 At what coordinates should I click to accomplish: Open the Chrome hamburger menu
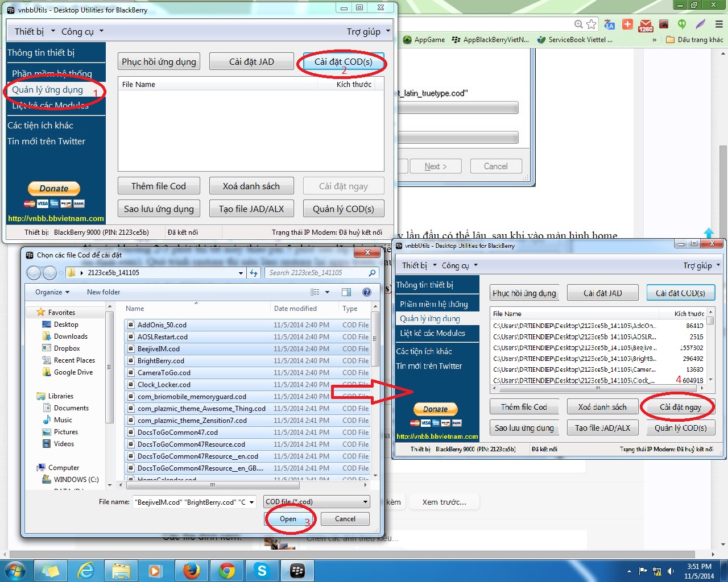719,24
